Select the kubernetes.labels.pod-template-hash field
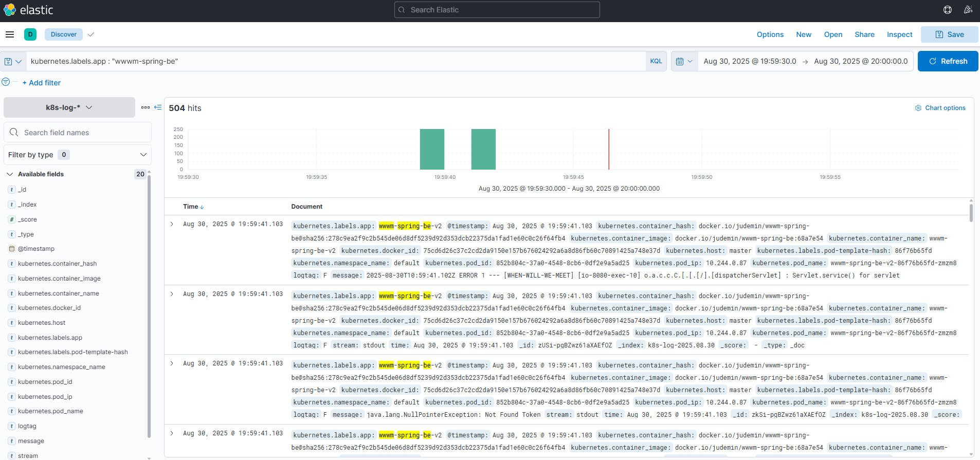Screen dimensions: 980x460 73,352
